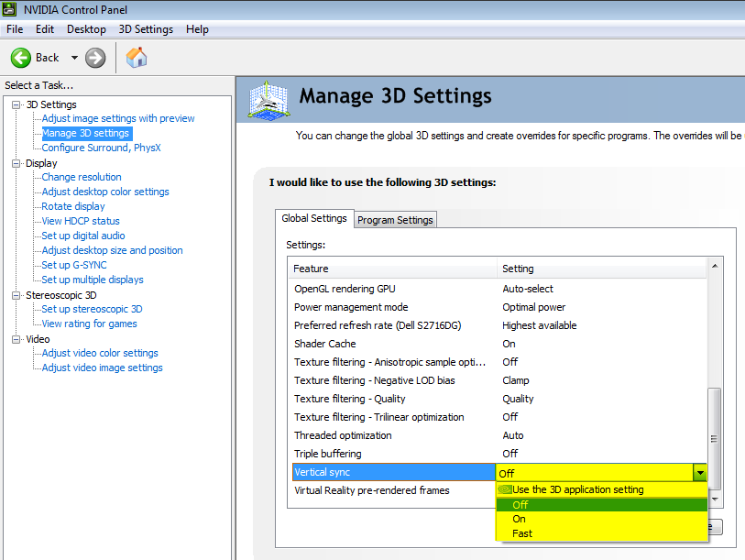Open the Home icon in the toolbar
This screenshot has width=745, height=560.
click(x=137, y=58)
